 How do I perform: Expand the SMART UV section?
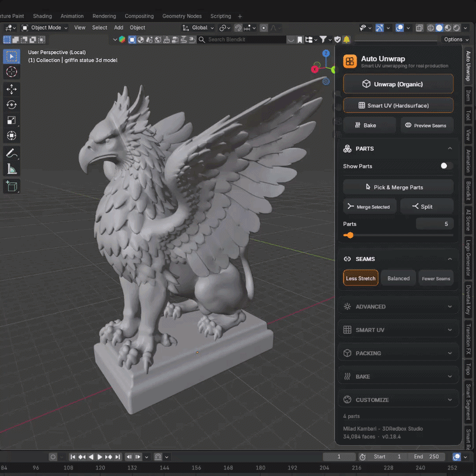click(x=398, y=330)
